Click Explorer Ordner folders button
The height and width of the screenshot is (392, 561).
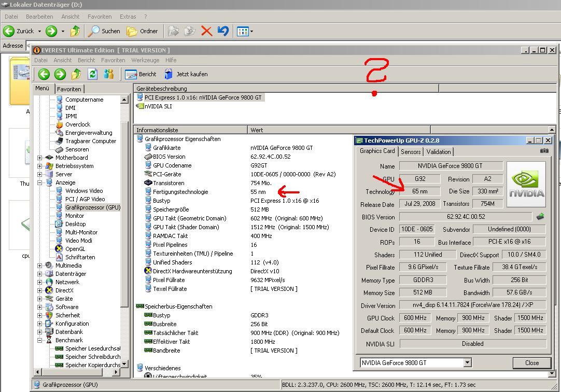coord(142,31)
